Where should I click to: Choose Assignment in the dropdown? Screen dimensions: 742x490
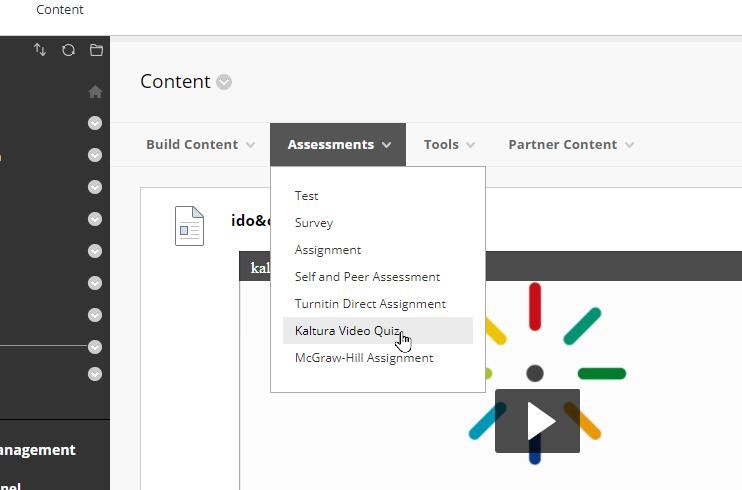328,250
